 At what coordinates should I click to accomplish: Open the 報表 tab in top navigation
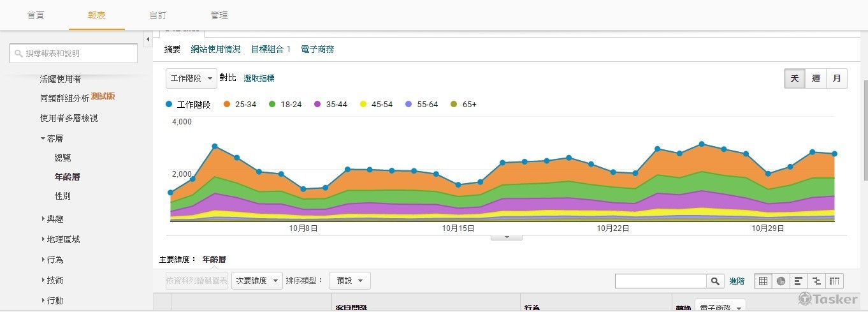click(97, 15)
